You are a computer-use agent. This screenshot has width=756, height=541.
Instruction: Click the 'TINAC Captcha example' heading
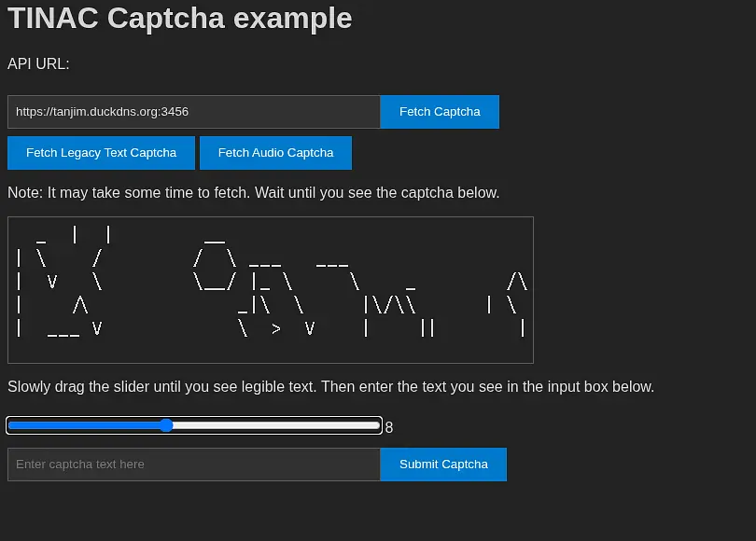pos(180,18)
